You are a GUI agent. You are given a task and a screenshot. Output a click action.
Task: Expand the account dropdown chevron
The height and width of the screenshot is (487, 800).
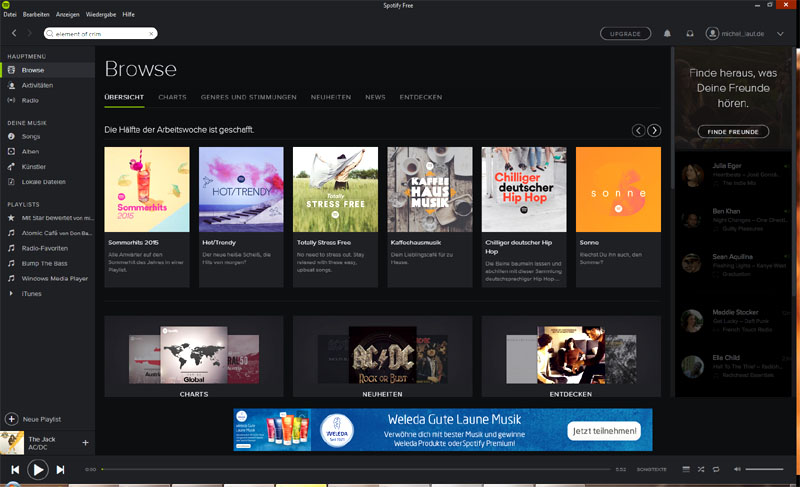(x=780, y=34)
